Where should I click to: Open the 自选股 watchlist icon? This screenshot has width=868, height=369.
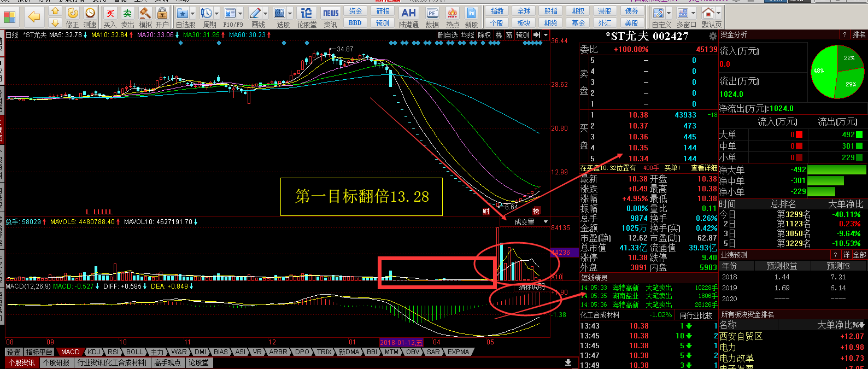coord(183,13)
